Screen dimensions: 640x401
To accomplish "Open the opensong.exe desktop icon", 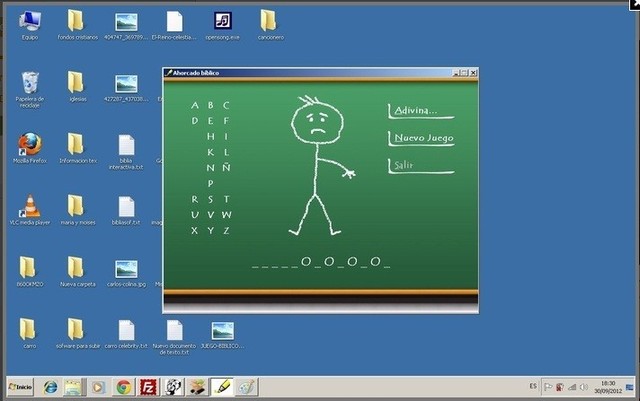I will tap(222, 26).
